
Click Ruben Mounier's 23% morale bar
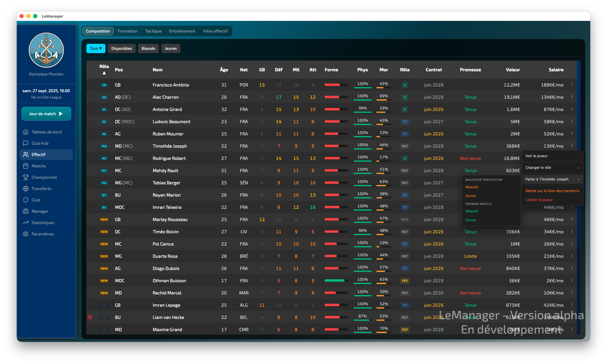click(x=384, y=137)
